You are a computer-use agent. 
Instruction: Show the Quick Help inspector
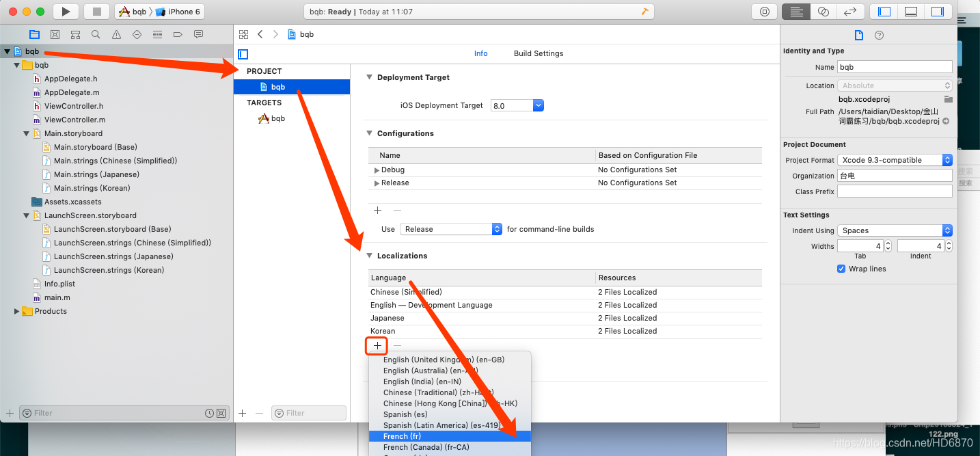[880, 36]
